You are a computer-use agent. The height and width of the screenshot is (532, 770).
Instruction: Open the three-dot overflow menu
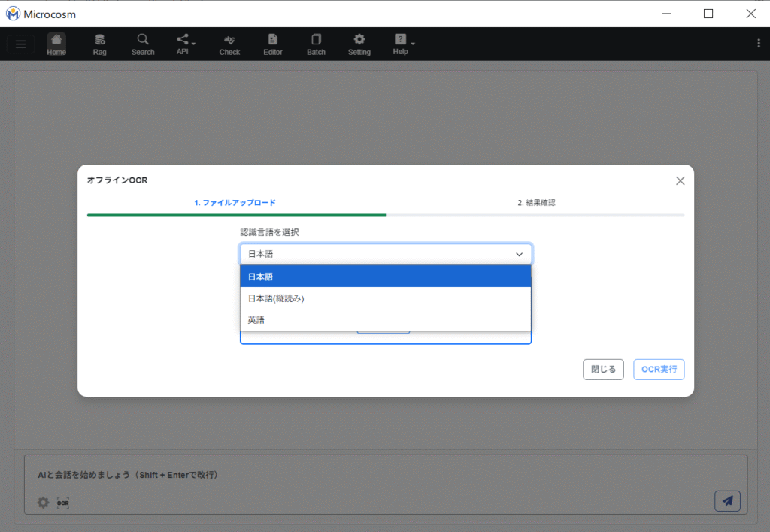coord(758,44)
